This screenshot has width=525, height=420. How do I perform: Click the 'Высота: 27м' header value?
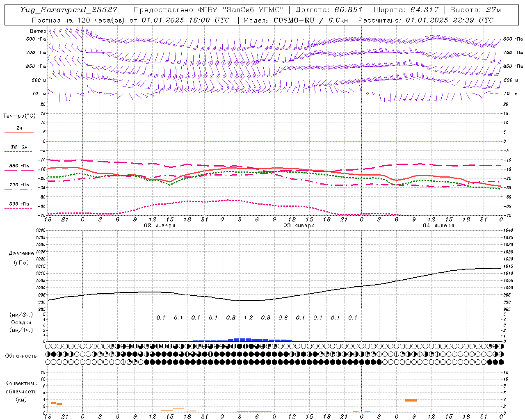(x=476, y=10)
